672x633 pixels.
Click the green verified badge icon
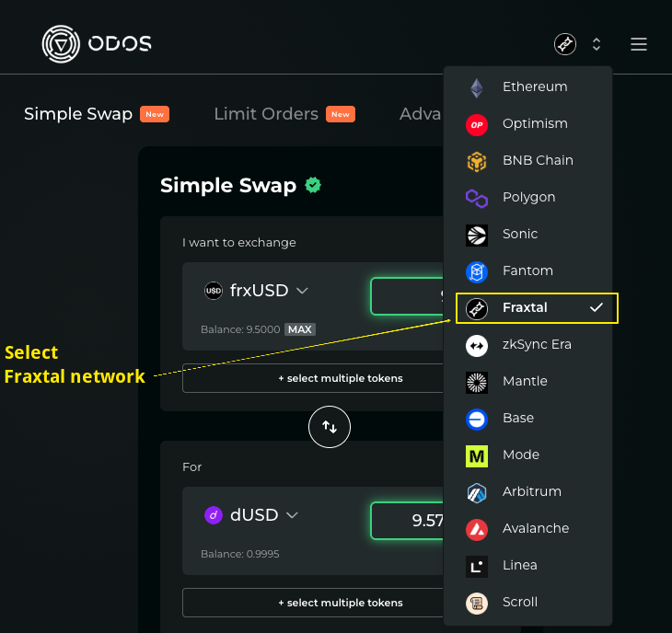313,186
